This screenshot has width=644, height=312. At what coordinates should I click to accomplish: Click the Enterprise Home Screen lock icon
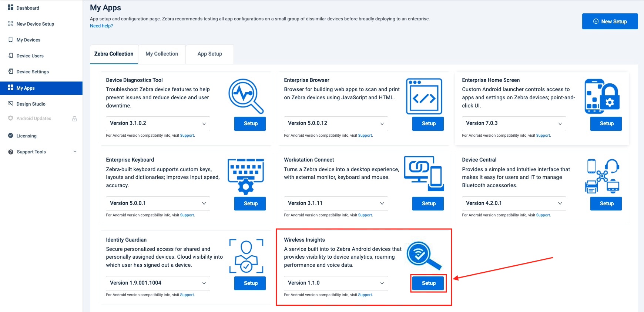point(602,96)
